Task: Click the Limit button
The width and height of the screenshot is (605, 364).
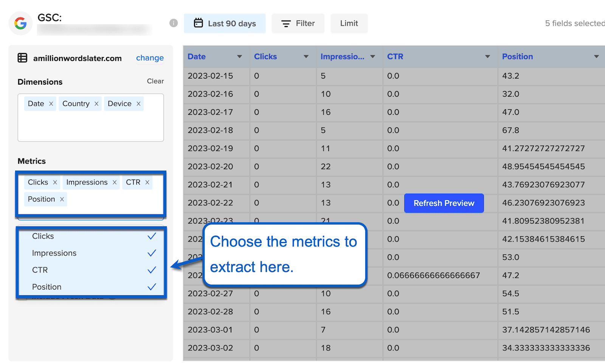Action: 349,23
